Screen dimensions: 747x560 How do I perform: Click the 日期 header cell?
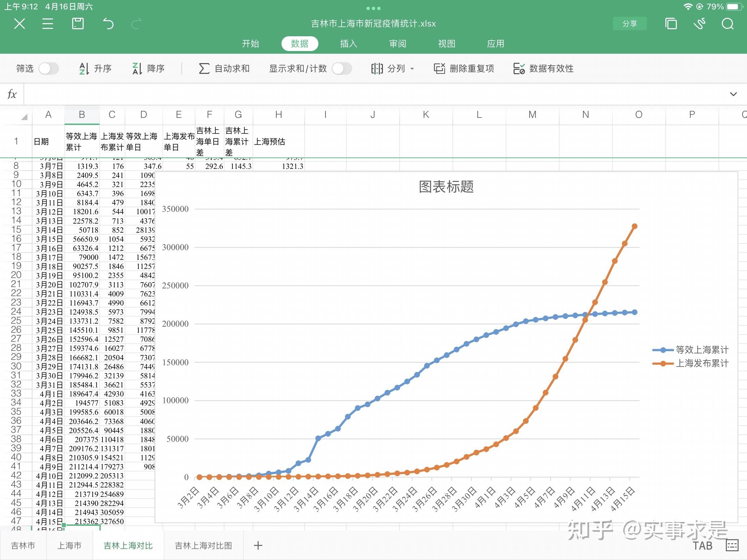coord(48,141)
